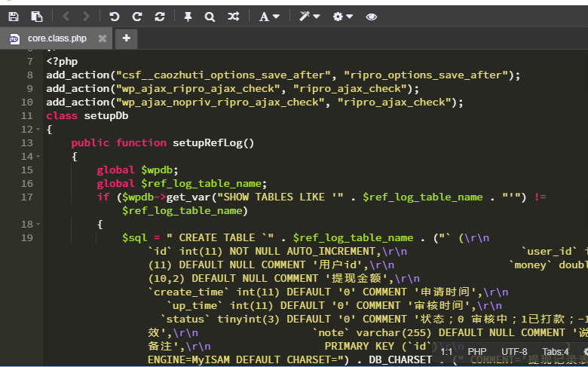Click the "`create_time`" column text
The height and width of the screenshot is (367, 588).
click(188, 292)
